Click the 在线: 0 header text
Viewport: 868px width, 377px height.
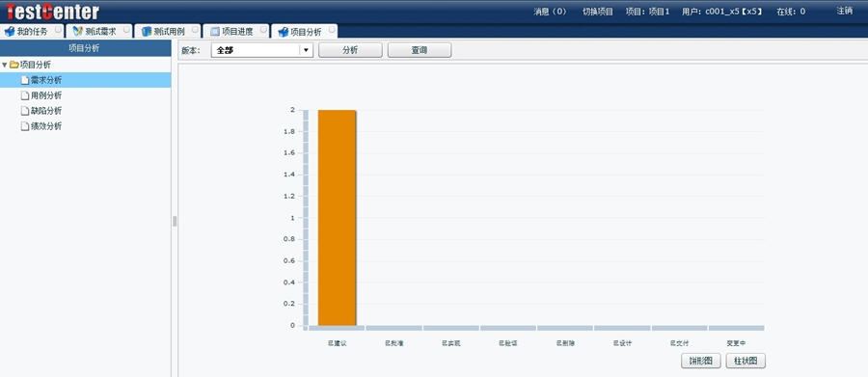[x=791, y=11]
